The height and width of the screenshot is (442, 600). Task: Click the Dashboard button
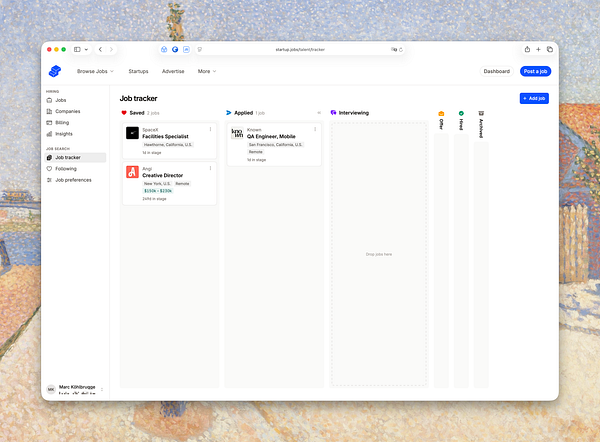point(497,71)
